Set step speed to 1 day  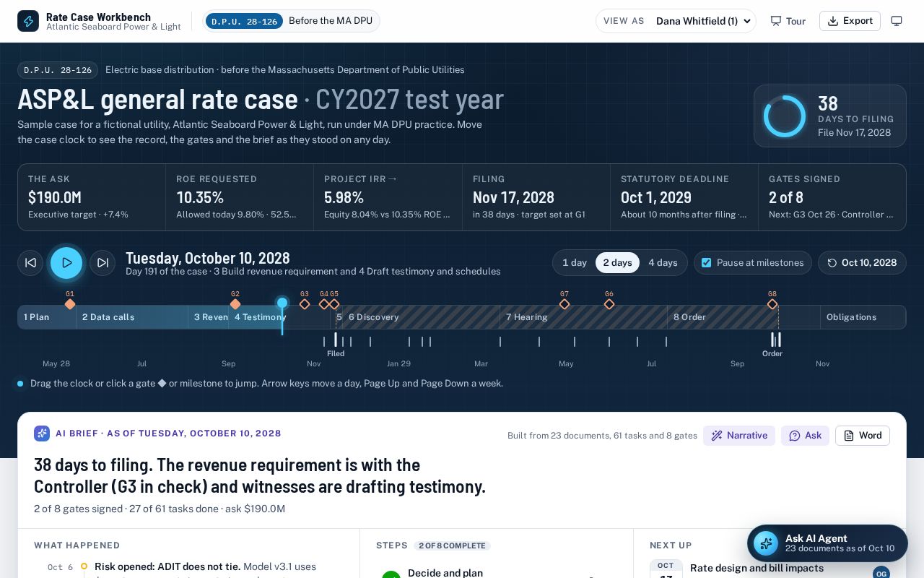(575, 263)
